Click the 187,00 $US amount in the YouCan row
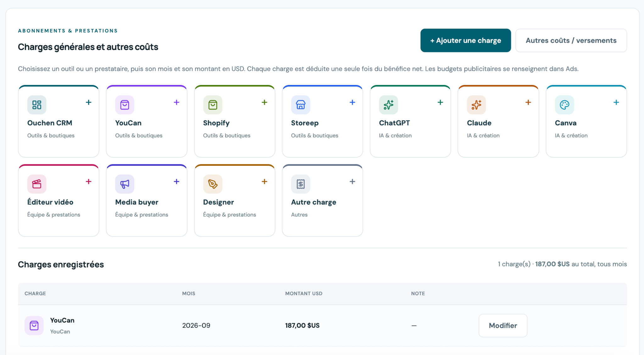644x355 pixels. point(303,325)
